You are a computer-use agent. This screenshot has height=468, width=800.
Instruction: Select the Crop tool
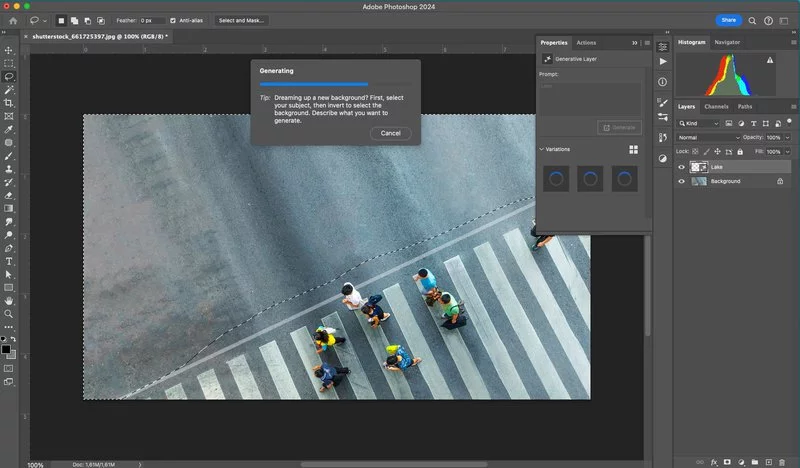[x=9, y=103]
